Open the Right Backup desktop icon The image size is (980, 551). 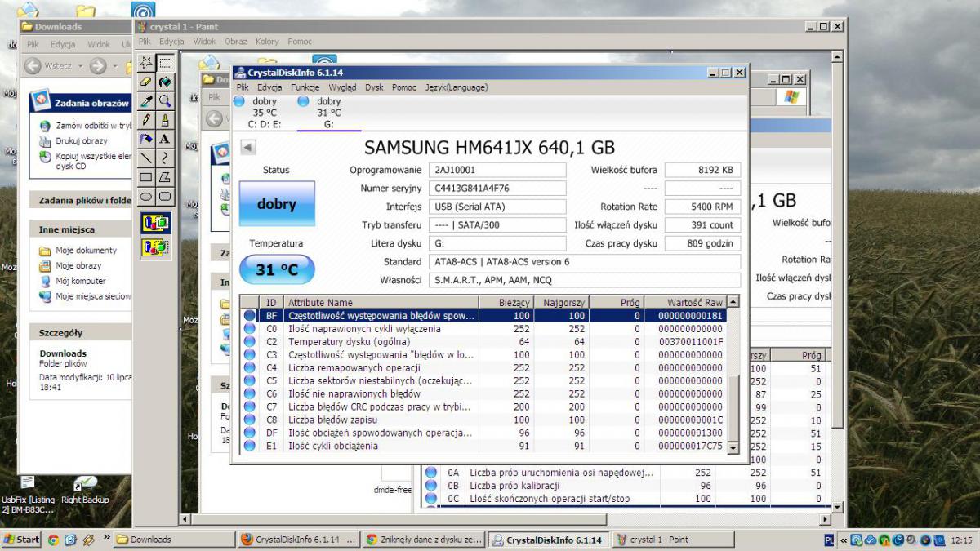[85, 491]
